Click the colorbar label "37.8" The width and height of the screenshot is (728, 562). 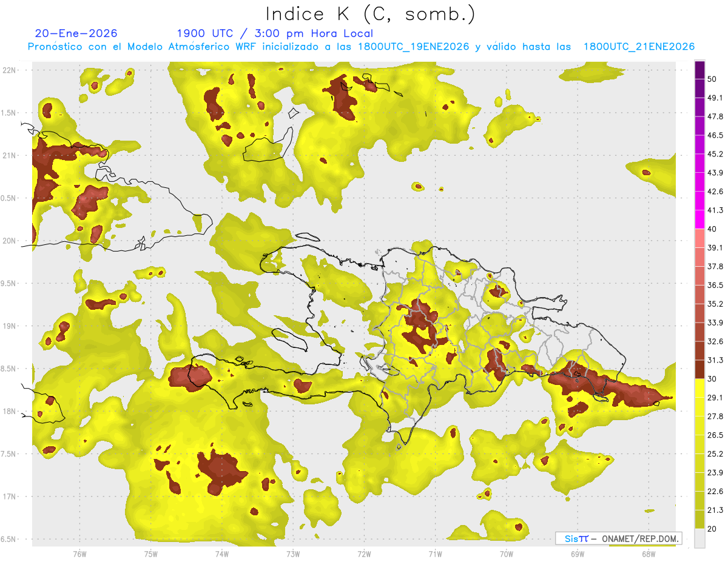point(715,266)
